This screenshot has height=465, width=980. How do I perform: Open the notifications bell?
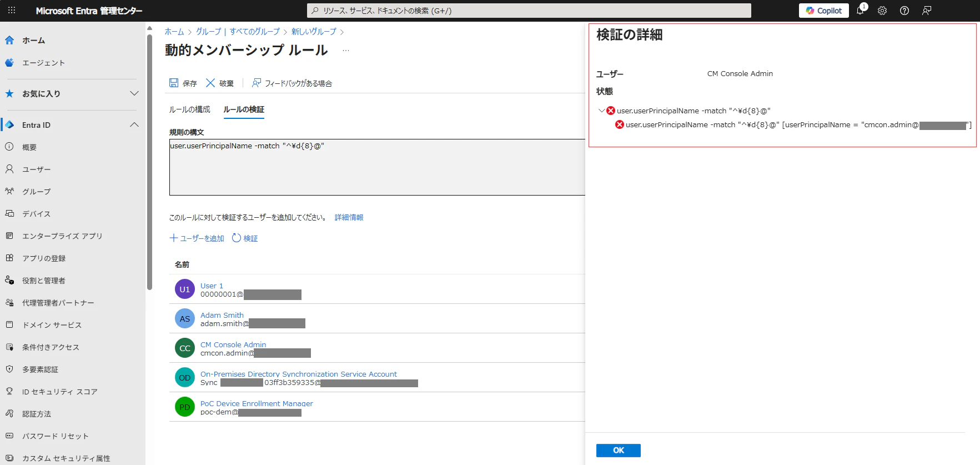click(x=860, y=11)
